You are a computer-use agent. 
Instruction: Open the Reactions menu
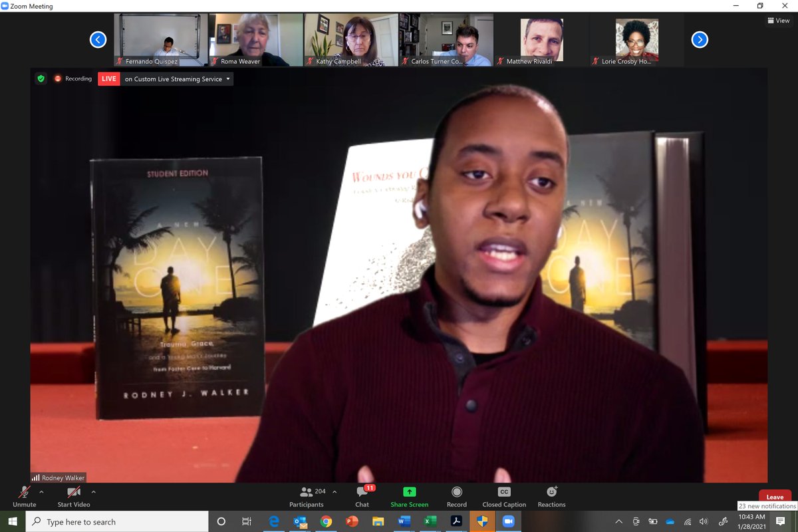(551, 496)
